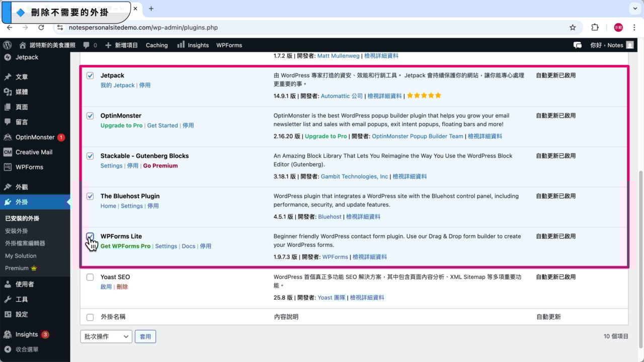Open OptinMonster sidebar menu item
Viewport: 644px width, 362px height.
(x=35, y=137)
